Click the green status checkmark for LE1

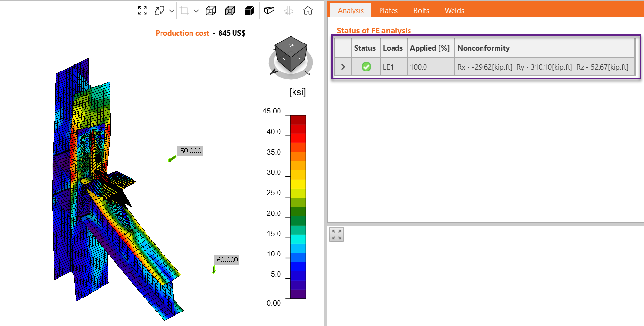(x=366, y=67)
